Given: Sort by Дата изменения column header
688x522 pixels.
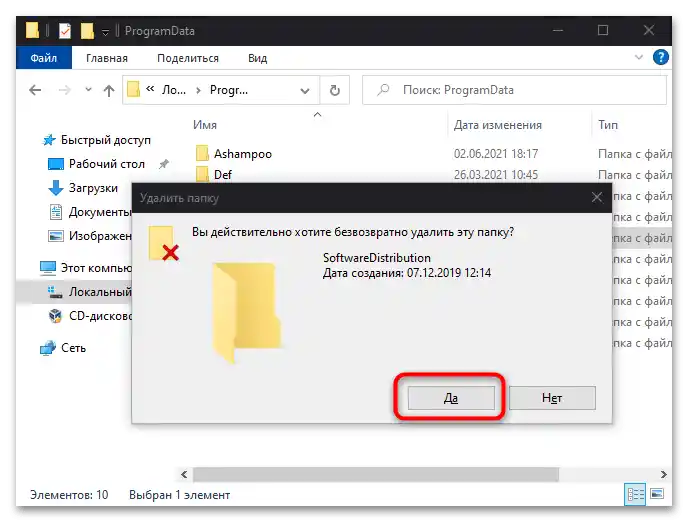Looking at the screenshot, I should pos(498,125).
